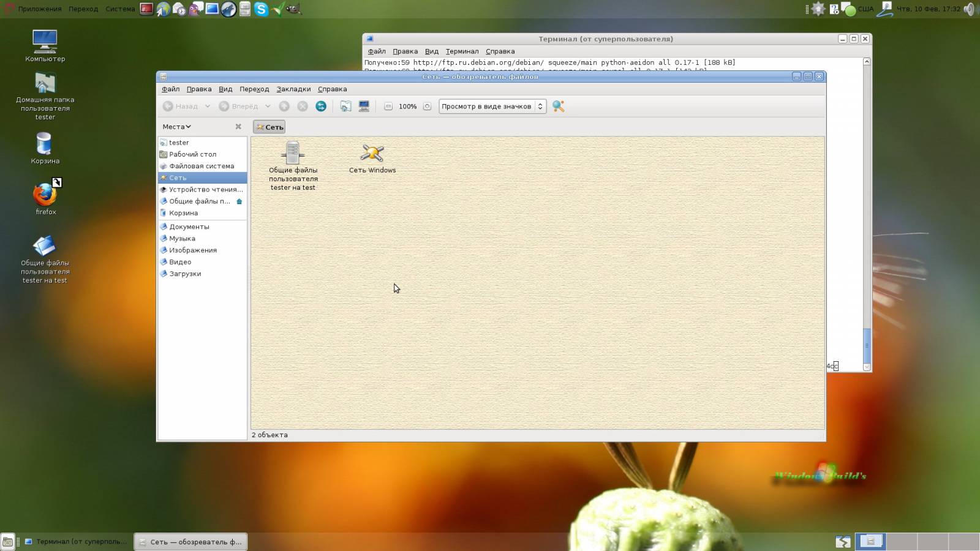Open firefox desktop shortcut

tap(45, 197)
